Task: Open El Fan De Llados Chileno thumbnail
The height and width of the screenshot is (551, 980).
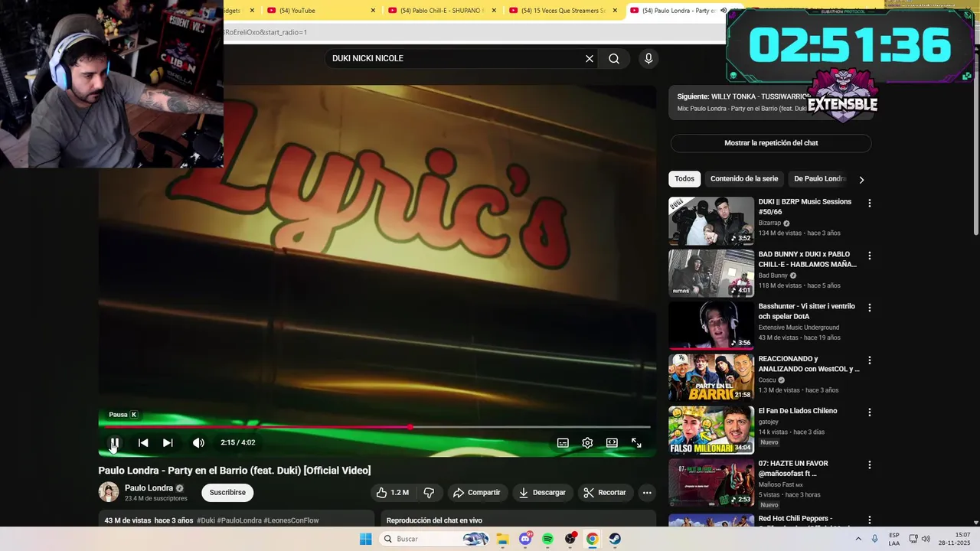Action: pyautogui.click(x=711, y=430)
